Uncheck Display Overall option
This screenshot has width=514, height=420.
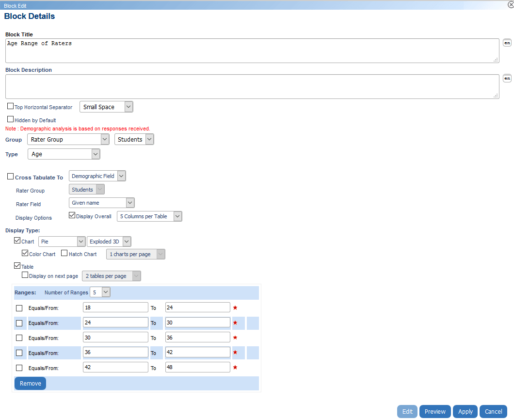coord(72,215)
